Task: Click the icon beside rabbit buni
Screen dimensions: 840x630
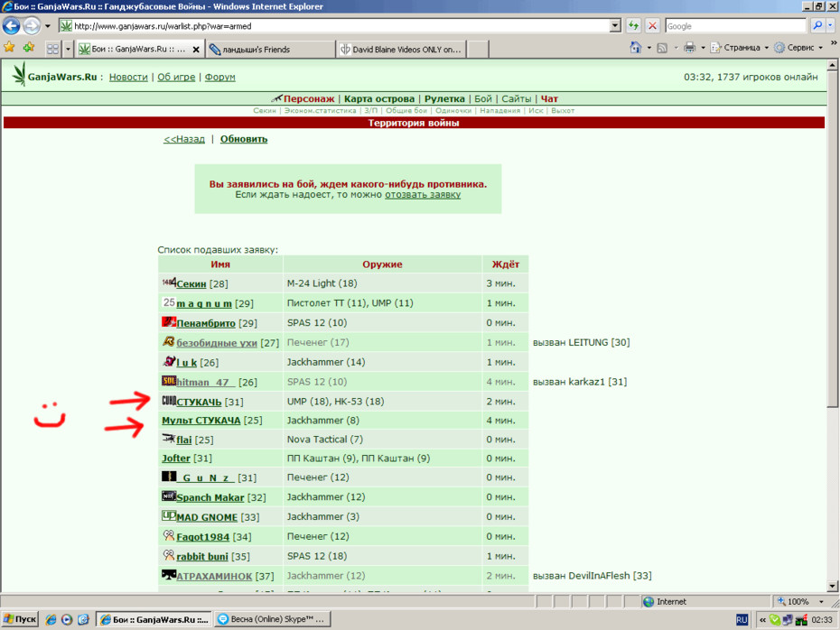Action: (x=169, y=556)
